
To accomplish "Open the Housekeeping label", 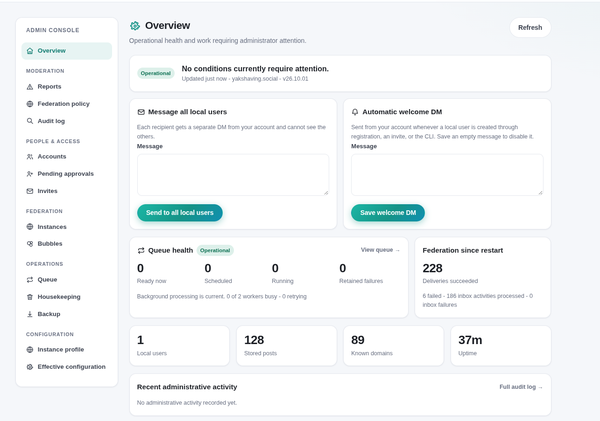I will point(59,297).
